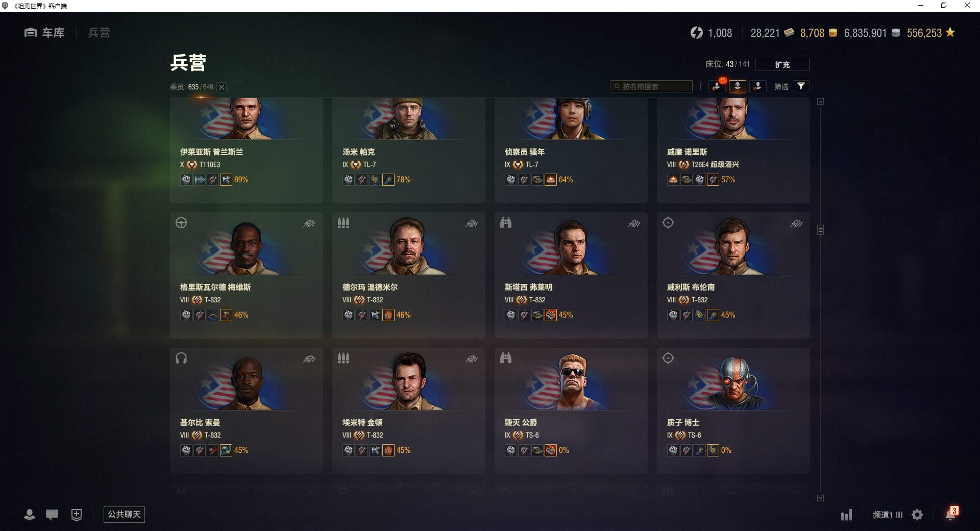Expand the 频道1 channel selector
Image resolution: width=980 pixels, height=531 pixels.
pos(888,515)
